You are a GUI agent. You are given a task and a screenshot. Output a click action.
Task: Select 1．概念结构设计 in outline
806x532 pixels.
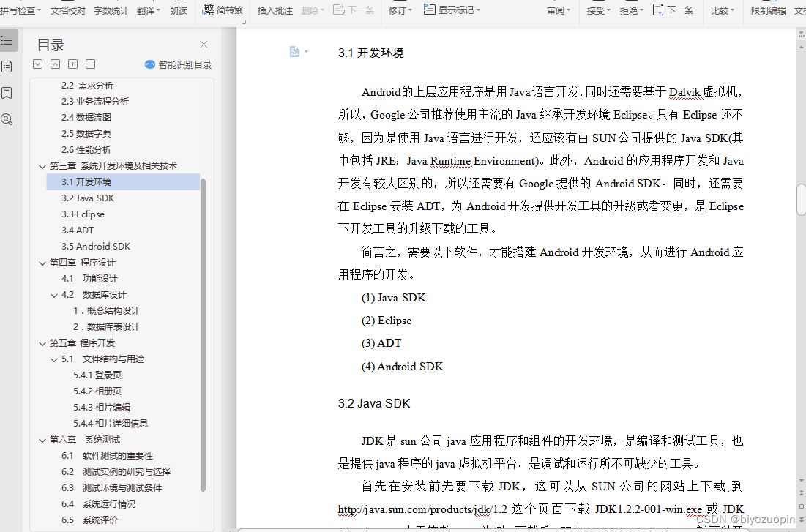[106, 311]
